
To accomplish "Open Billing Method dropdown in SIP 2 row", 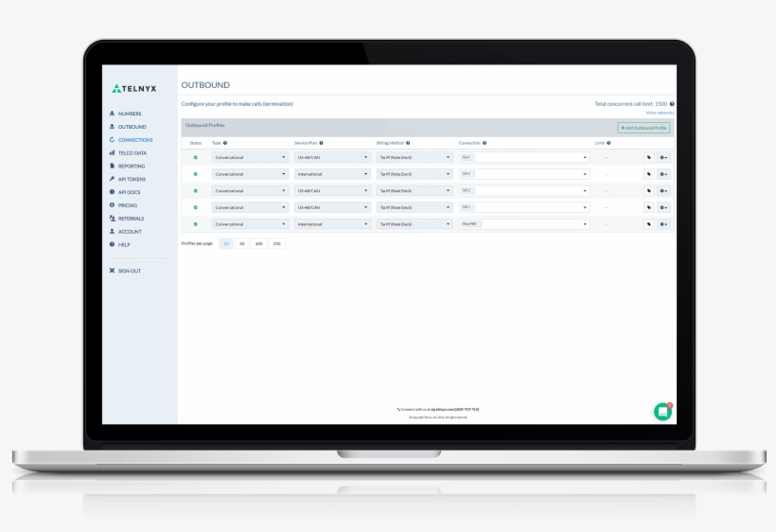I will tap(414, 190).
